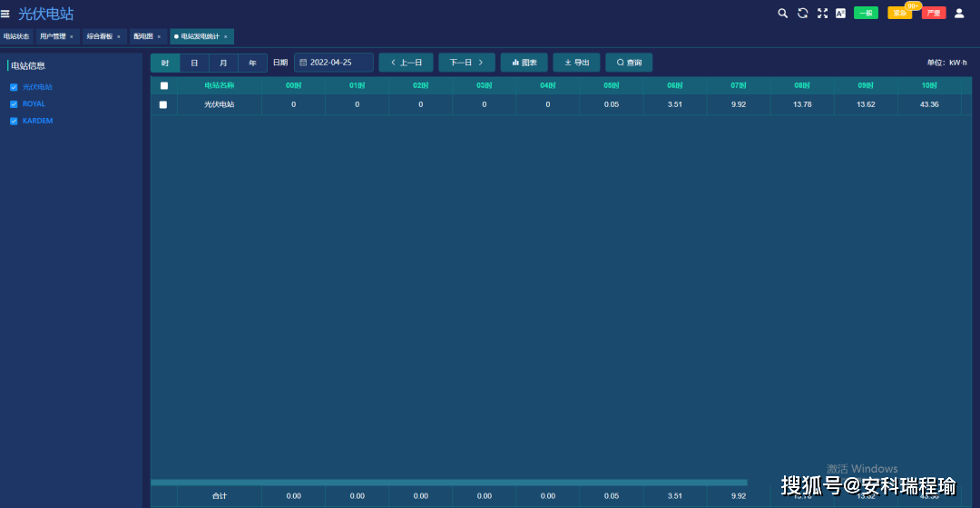The height and width of the screenshot is (508, 980).
Task: Toggle the ROYAL station checkbox
Action: coord(14,103)
